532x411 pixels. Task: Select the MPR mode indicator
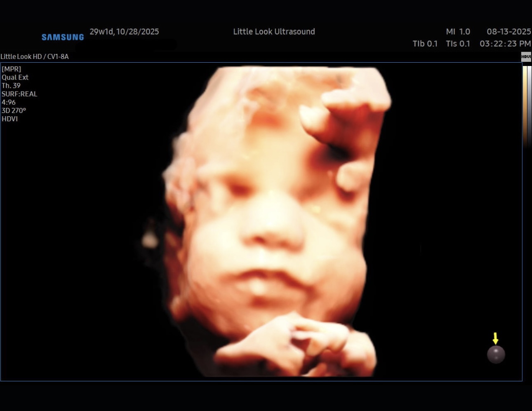[11, 69]
